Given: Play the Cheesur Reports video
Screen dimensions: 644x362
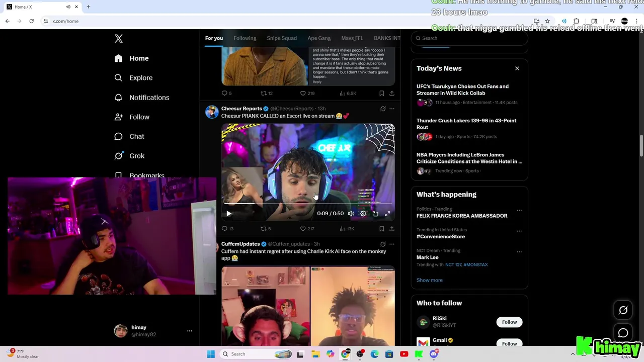Looking at the screenshot, I should coord(229,214).
